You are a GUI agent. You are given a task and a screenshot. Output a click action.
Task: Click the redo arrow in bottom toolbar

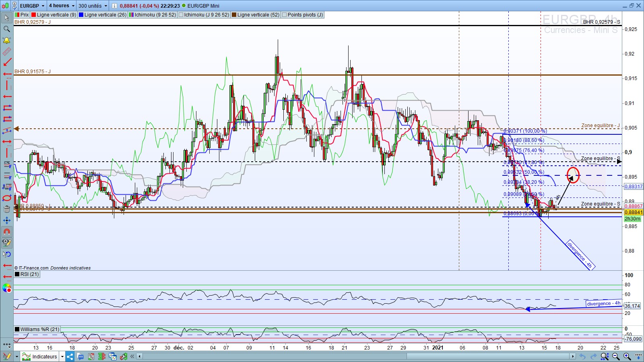[x=593, y=356]
